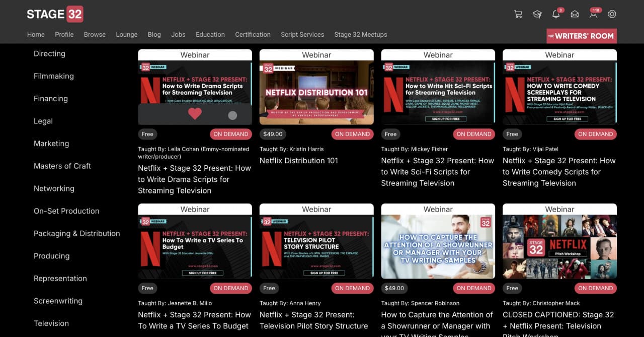Open Netflix Pitch Workshop thumbnail
The height and width of the screenshot is (337, 644).
pyautogui.click(x=559, y=247)
